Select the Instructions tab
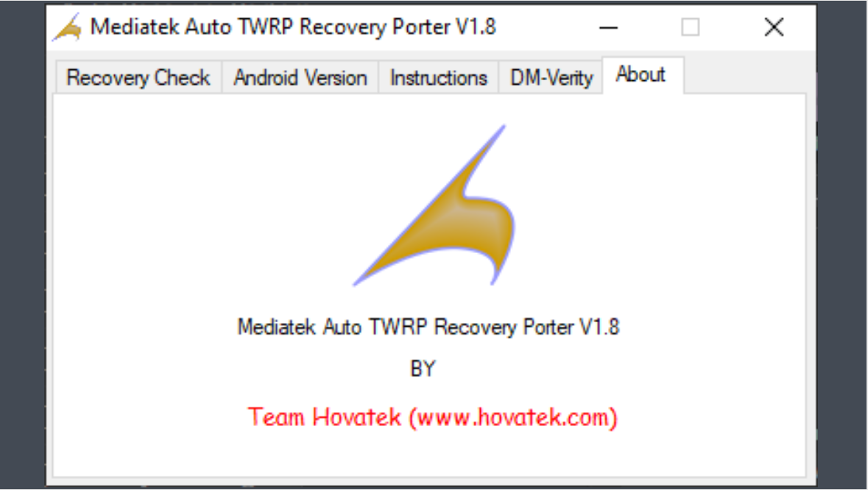Image resolution: width=868 pixels, height=490 pixels. (x=439, y=77)
